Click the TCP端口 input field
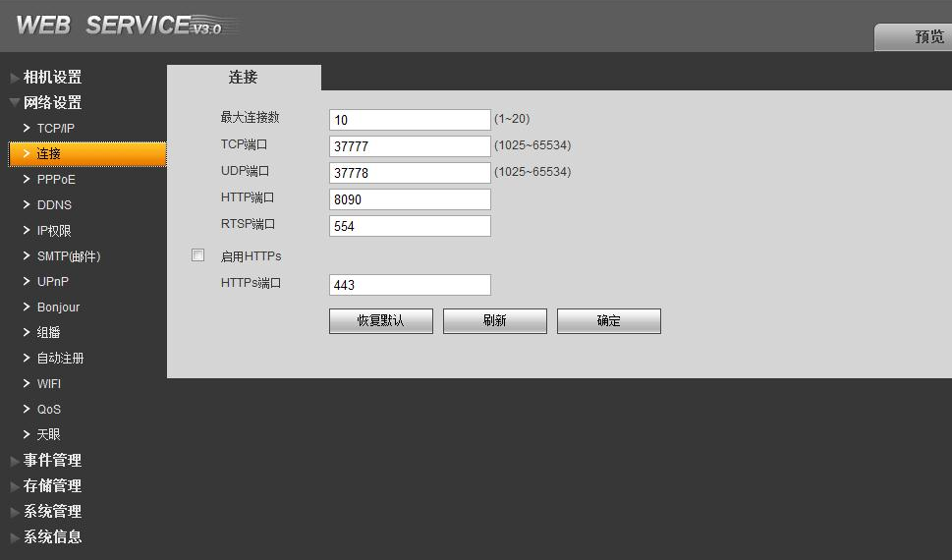Image resolution: width=952 pixels, height=560 pixels. (410, 146)
